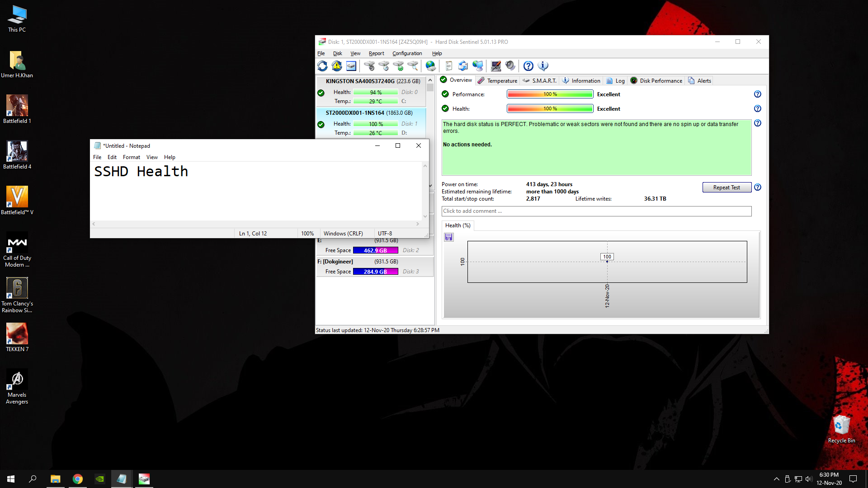Switch to the Temperature tab
Image resolution: width=868 pixels, height=488 pixels.
(x=497, y=80)
